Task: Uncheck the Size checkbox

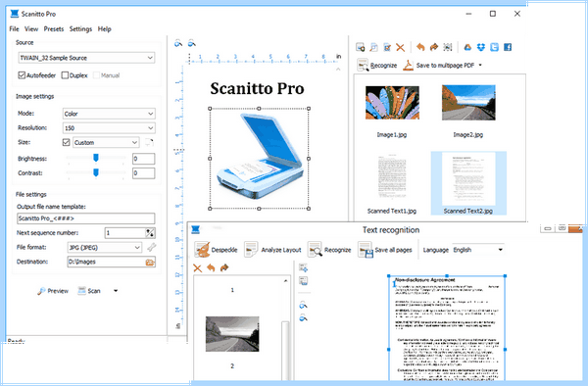Action: (x=66, y=142)
